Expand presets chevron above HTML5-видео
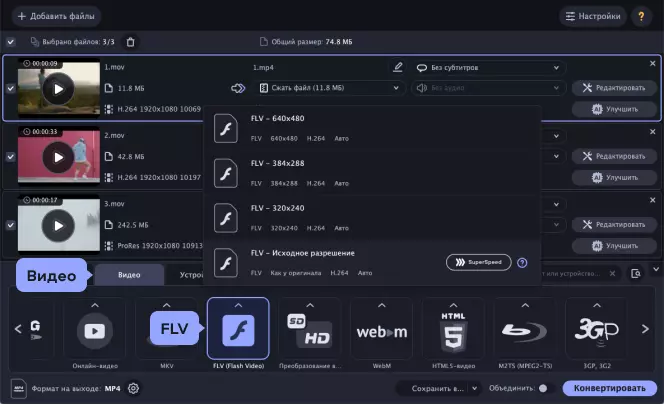664x405 pixels. click(453, 305)
